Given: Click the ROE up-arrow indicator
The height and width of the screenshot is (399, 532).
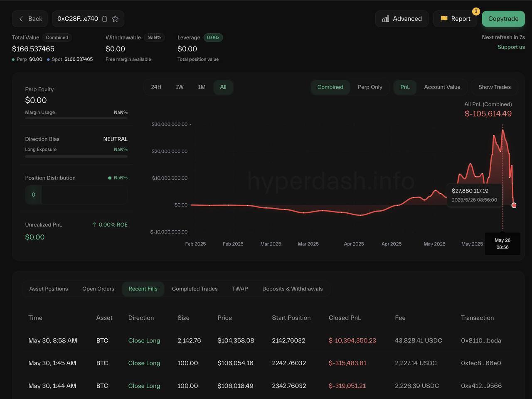Looking at the screenshot, I should point(94,224).
